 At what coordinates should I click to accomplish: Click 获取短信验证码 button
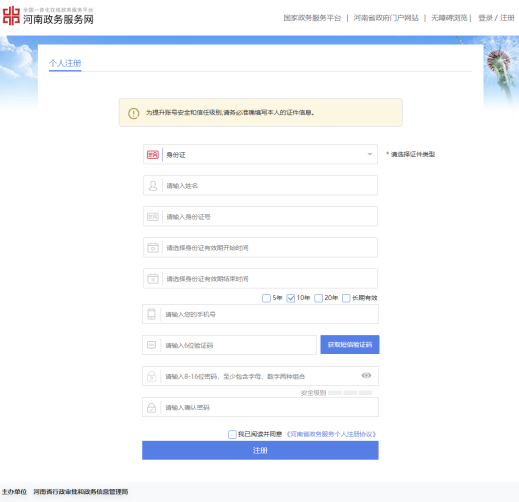(350, 345)
